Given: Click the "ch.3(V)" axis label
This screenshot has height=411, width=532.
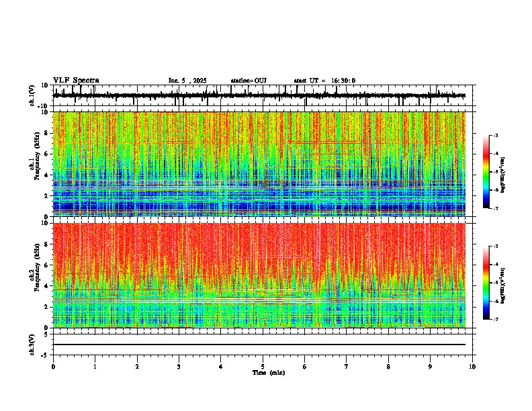Looking at the screenshot, I should point(32,345).
